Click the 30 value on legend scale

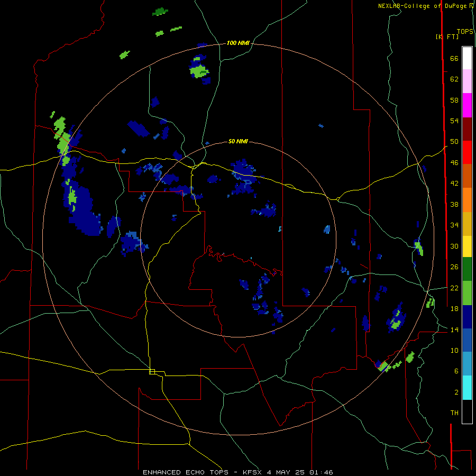coord(454,246)
